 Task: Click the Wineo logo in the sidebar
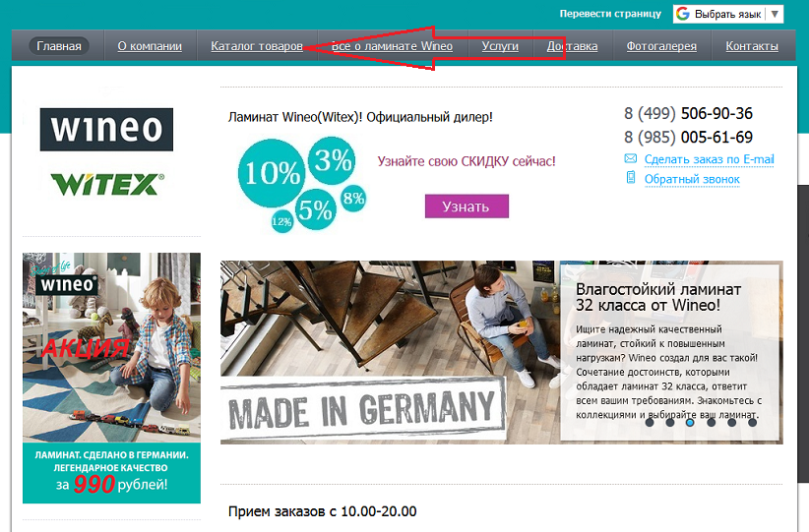point(106,130)
